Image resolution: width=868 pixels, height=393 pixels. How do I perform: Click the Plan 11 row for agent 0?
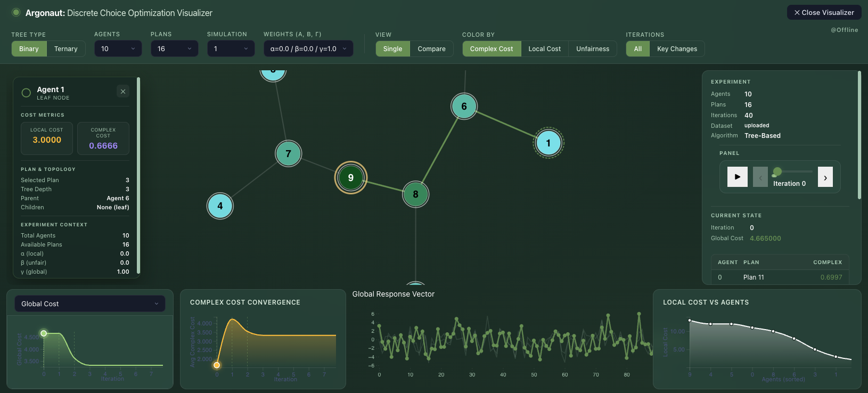(x=780, y=277)
